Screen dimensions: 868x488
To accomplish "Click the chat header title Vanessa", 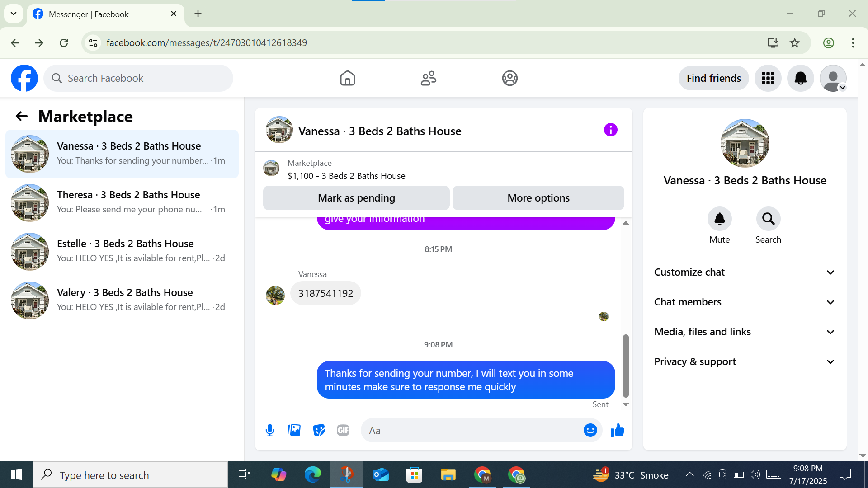I will click(380, 131).
